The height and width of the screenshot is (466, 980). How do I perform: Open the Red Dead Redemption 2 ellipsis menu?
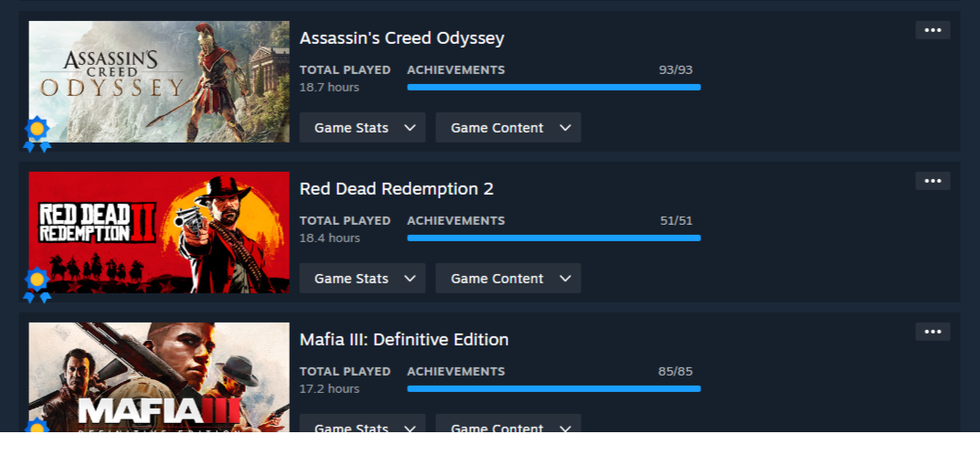tap(932, 181)
